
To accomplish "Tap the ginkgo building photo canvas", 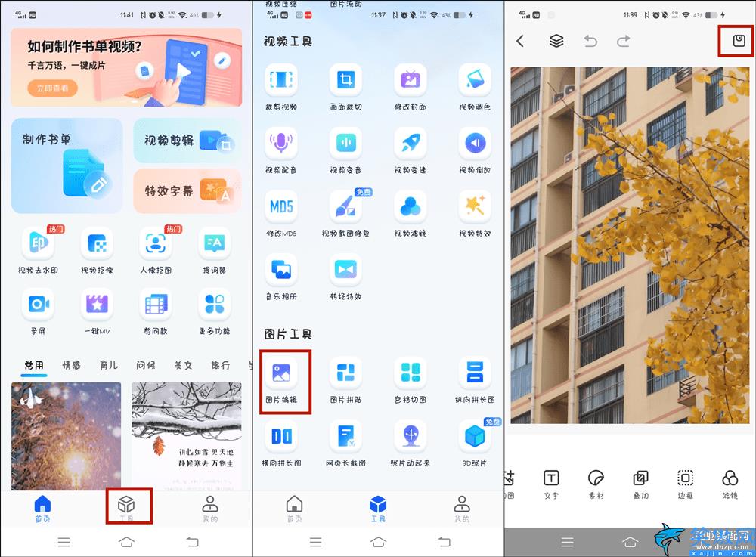I will coord(631,246).
